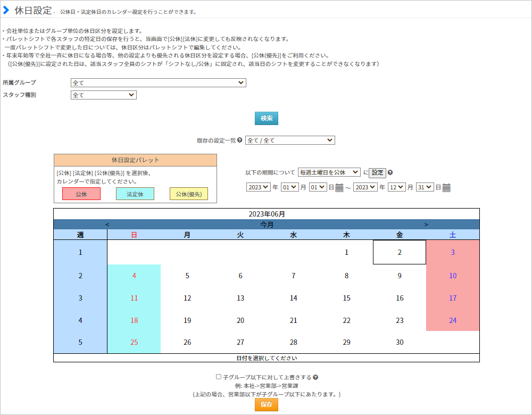Click the 保存 save button
Screen dimensions: 532x415
coord(267,404)
